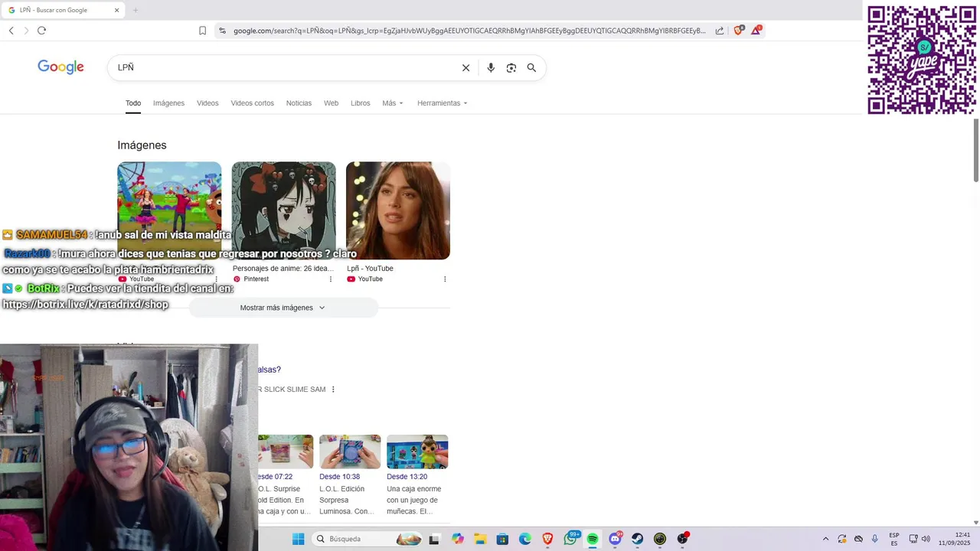Click the Windows taskbar Búsqueda search box
Screen dimensions: 980x551
coord(367,539)
